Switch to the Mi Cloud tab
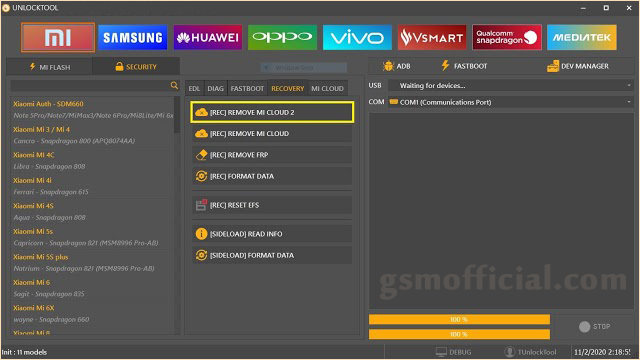640x360 pixels. click(x=327, y=89)
